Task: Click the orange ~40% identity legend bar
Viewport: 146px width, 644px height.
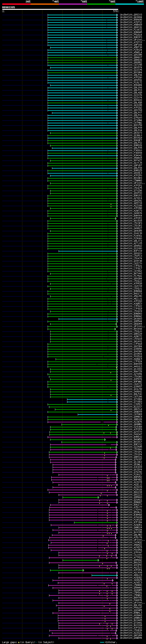Action: click(45, 4)
